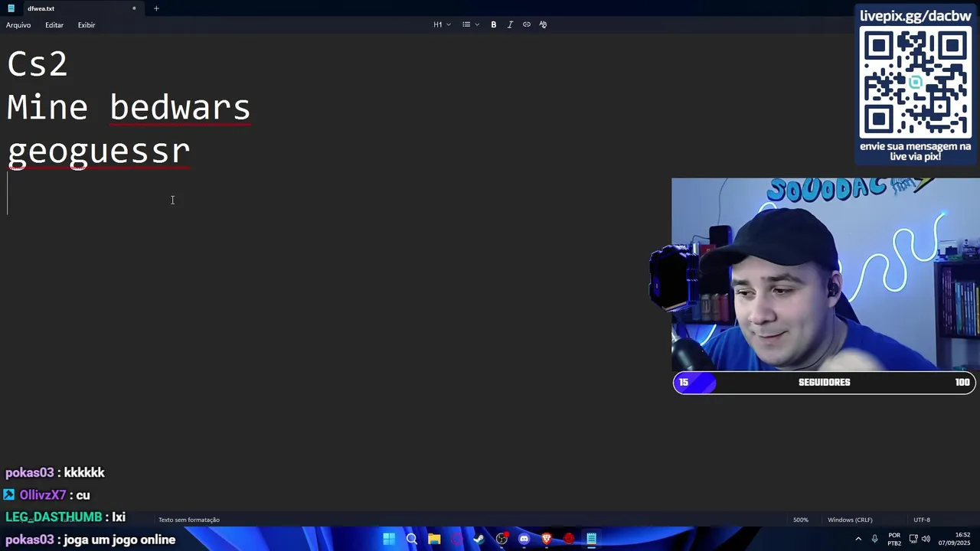The width and height of the screenshot is (980, 551).
Task: Toggle bold formatting in the toolbar
Action: pos(494,24)
